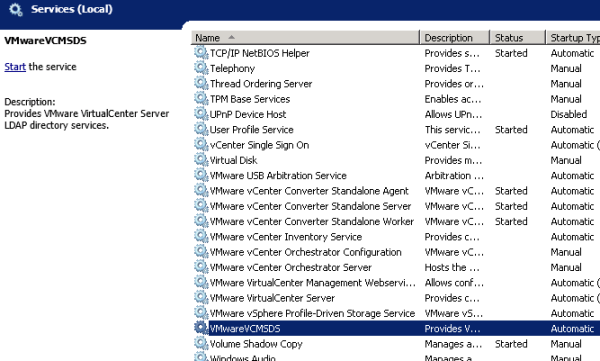Click TPM Base Services gear icon
The height and width of the screenshot is (361, 600).
[201, 98]
